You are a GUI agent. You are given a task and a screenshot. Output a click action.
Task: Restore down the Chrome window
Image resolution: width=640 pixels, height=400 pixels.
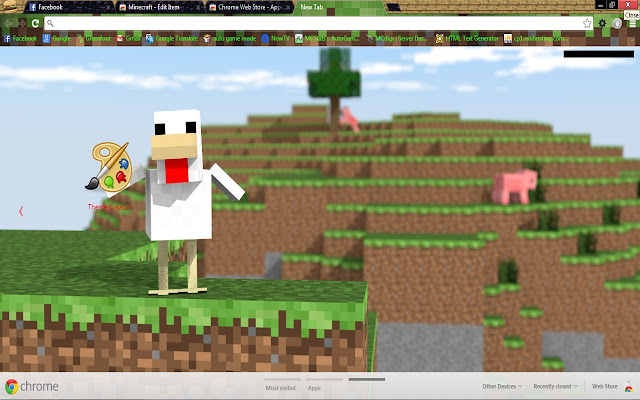612,4
